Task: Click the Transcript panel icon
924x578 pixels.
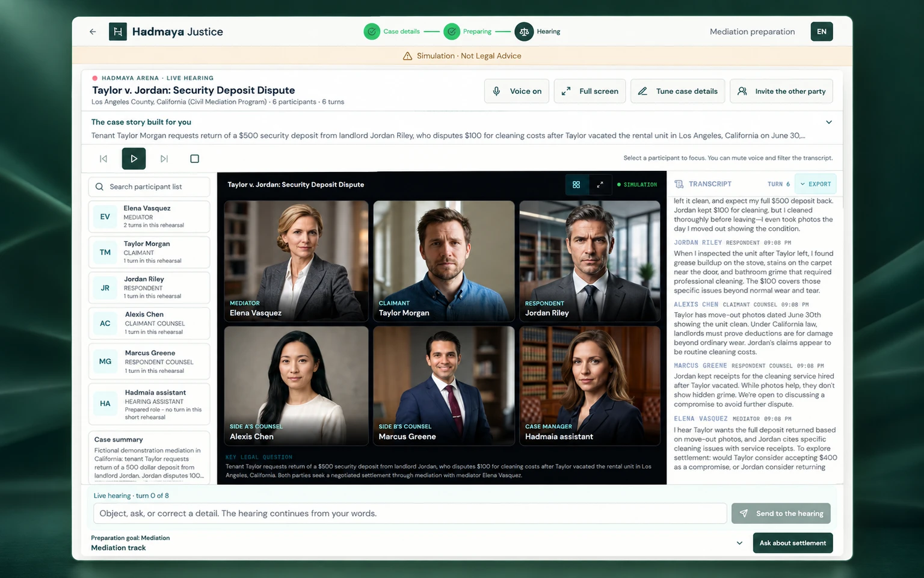Action: 679,184
